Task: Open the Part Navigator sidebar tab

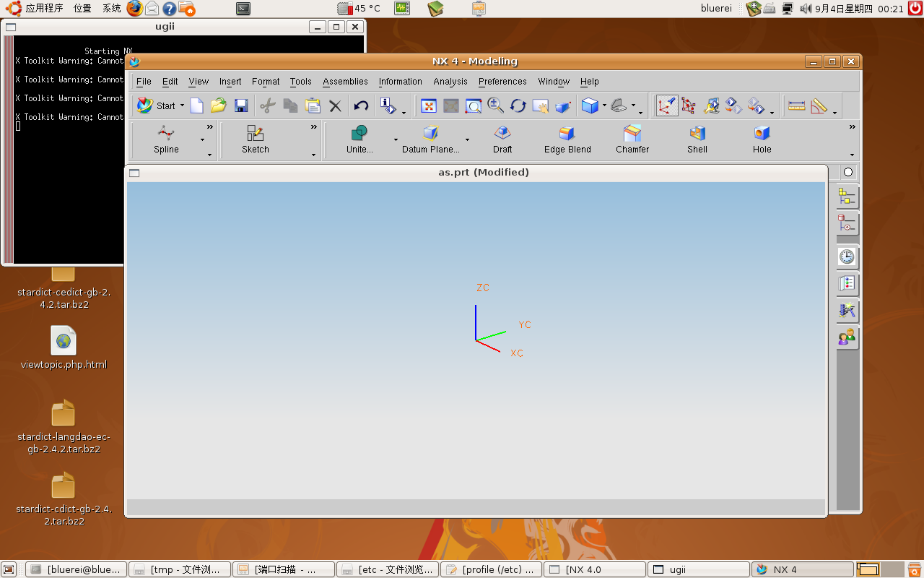Action: (847, 223)
